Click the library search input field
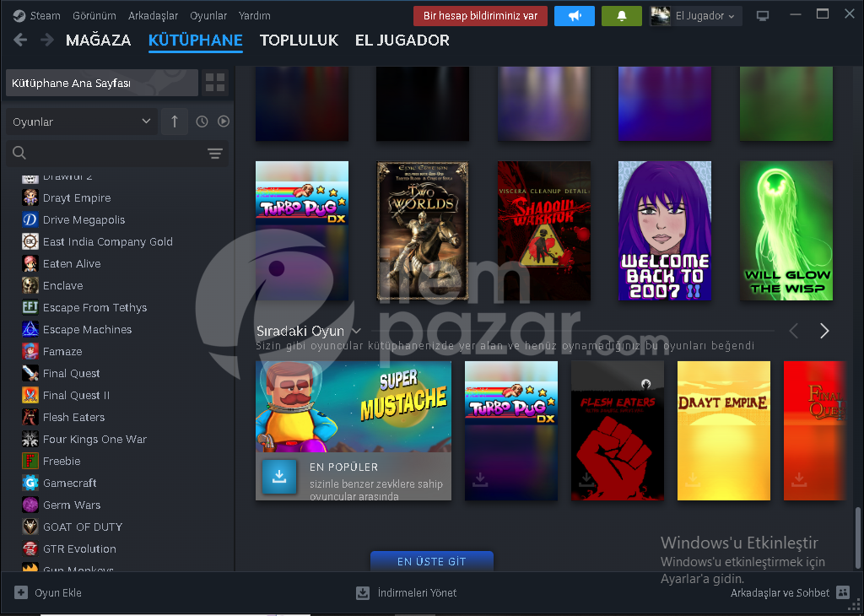 pos(116,154)
